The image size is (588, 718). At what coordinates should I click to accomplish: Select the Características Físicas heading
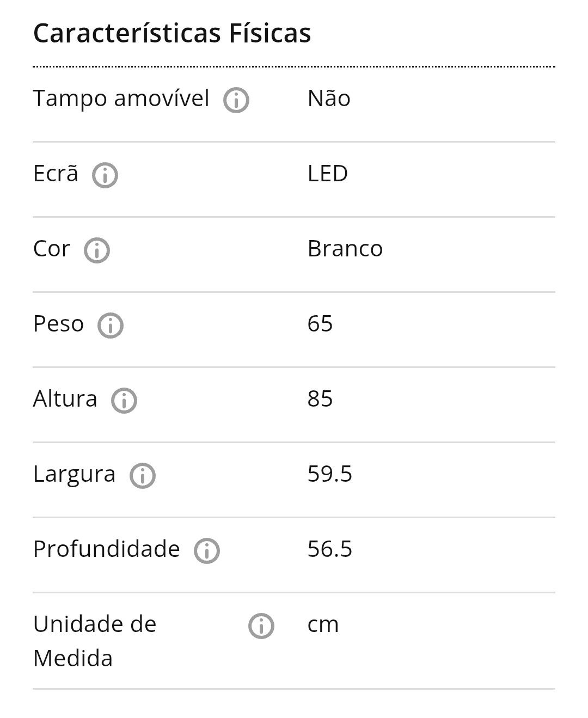172,33
